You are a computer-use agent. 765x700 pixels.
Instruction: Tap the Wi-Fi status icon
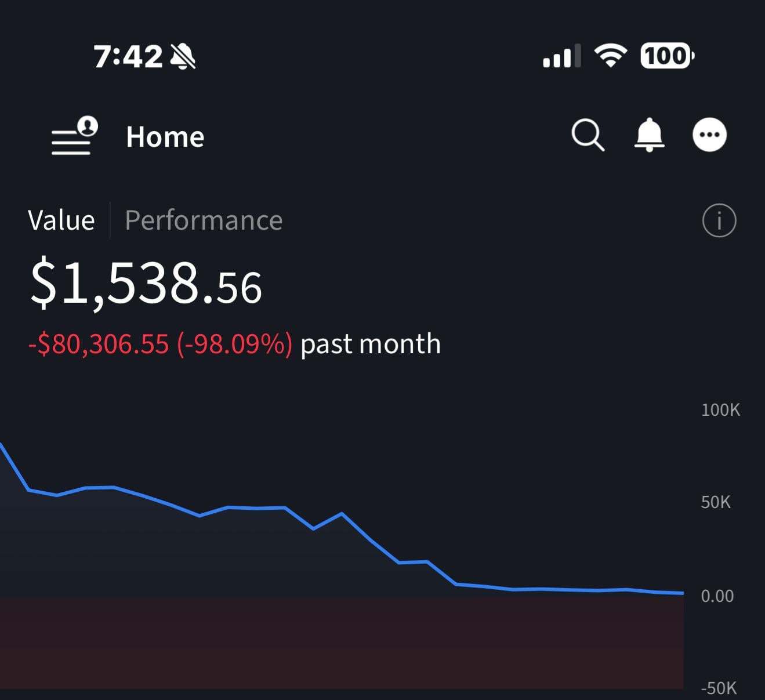[610, 56]
